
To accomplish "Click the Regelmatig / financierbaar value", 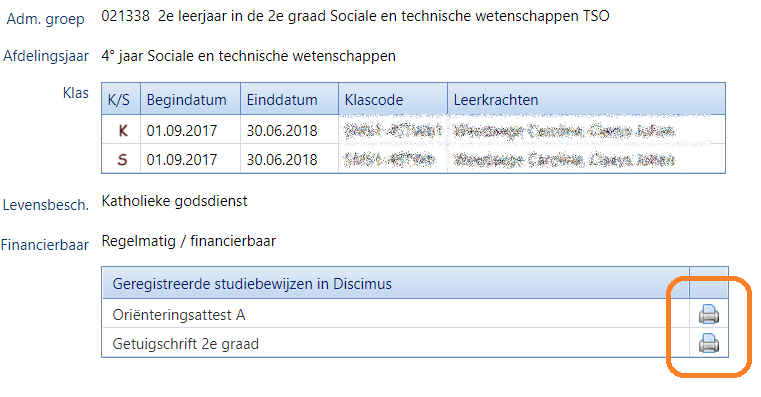I will coord(188,241).
